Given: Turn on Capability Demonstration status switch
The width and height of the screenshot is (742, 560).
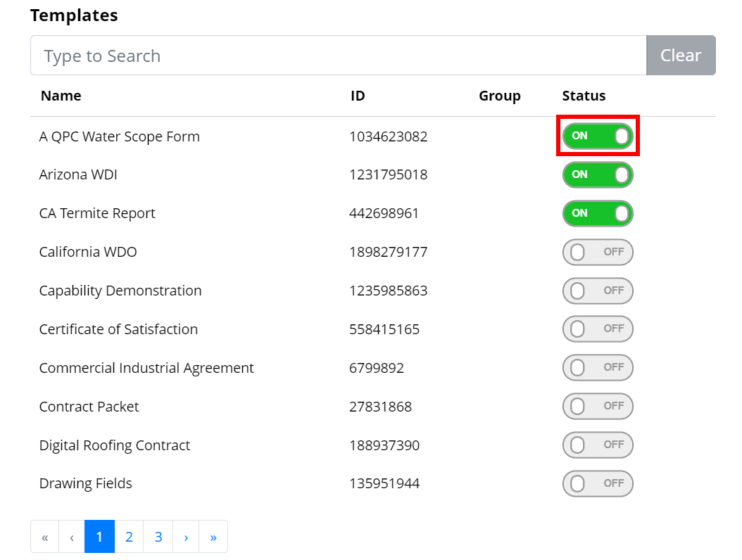Looking at the screenshot, I should click(x=598, y=291).
